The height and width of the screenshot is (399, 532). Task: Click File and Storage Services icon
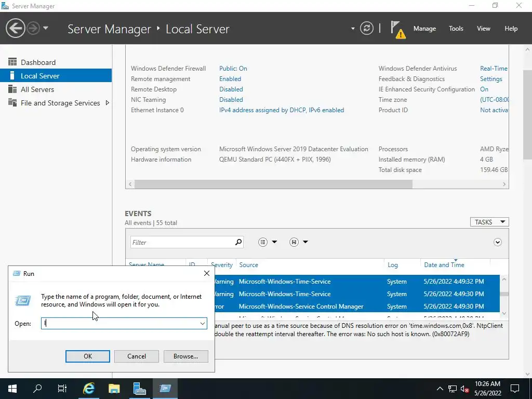pos(12,102)
